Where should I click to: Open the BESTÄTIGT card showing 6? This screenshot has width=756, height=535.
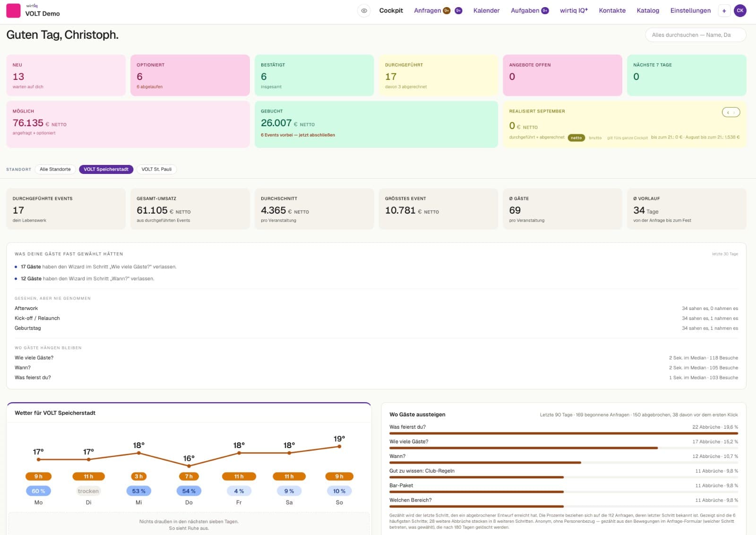point(314,75)
